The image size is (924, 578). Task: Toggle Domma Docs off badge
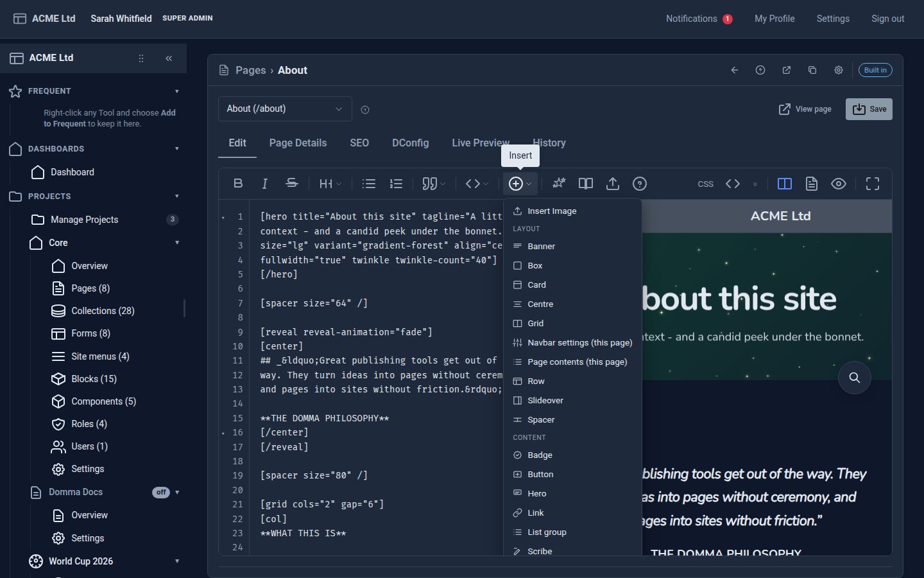(x=161, y=493)
